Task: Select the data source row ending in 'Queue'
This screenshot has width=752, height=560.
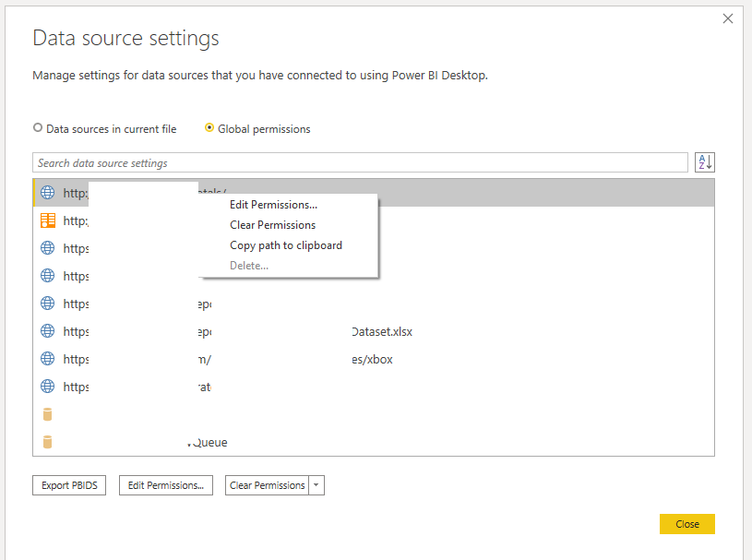Action: coord(374,442)
